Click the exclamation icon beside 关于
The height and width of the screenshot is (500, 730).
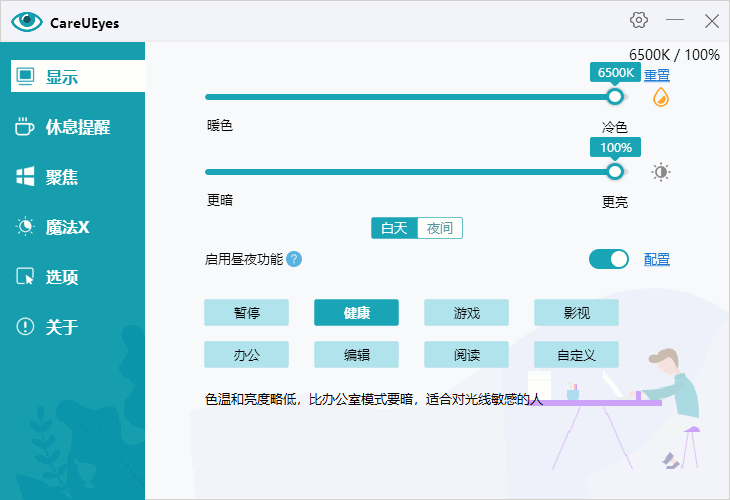point(25,326)
